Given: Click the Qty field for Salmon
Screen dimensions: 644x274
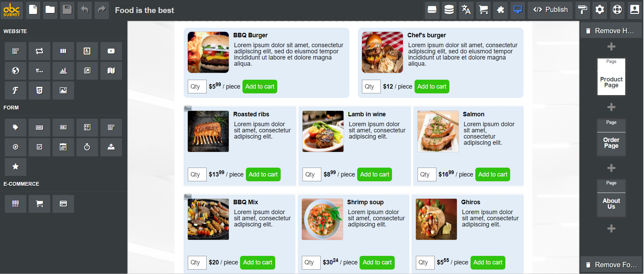Looking at the screenshot, I should click(426, 174).
